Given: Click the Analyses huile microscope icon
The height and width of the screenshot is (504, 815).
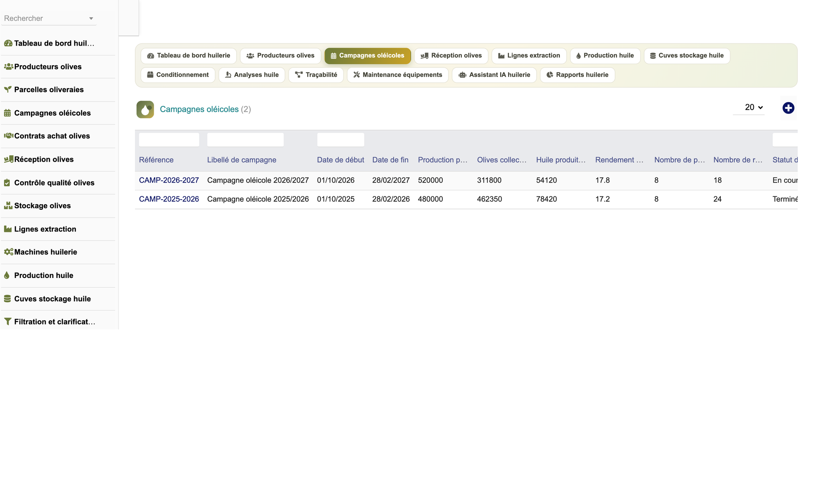Looking at the screenshot, I should 228,75.
